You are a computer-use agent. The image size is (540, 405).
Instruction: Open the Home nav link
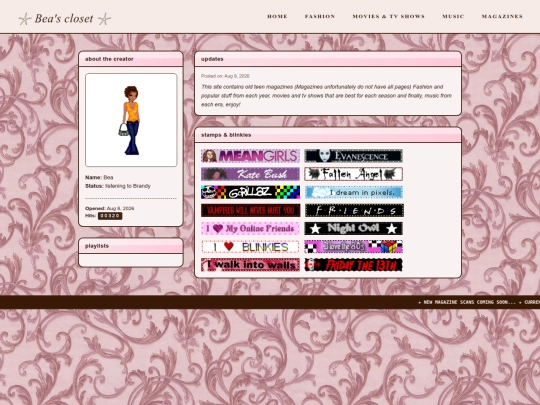pyautogui.click(x=277, y=16)
